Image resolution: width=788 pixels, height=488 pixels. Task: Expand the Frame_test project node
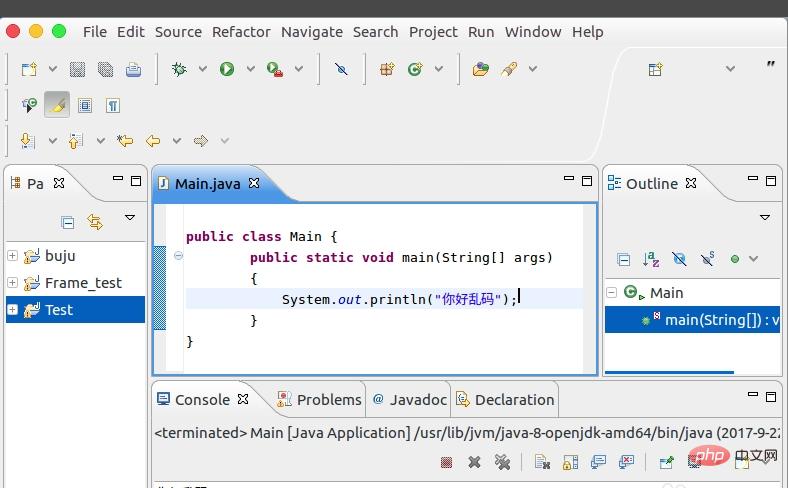[x=12, y=283]
